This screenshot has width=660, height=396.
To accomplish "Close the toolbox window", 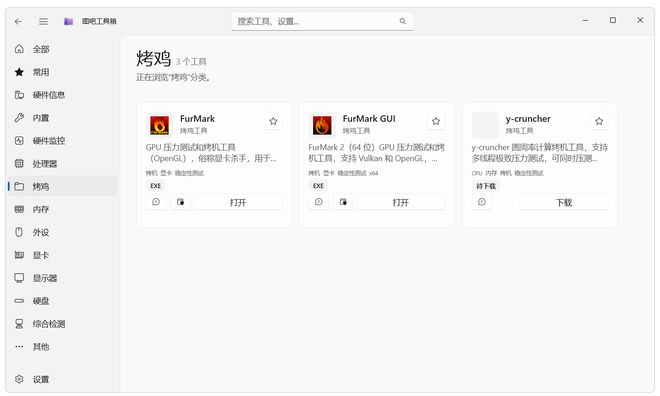I will click(640, 20).
